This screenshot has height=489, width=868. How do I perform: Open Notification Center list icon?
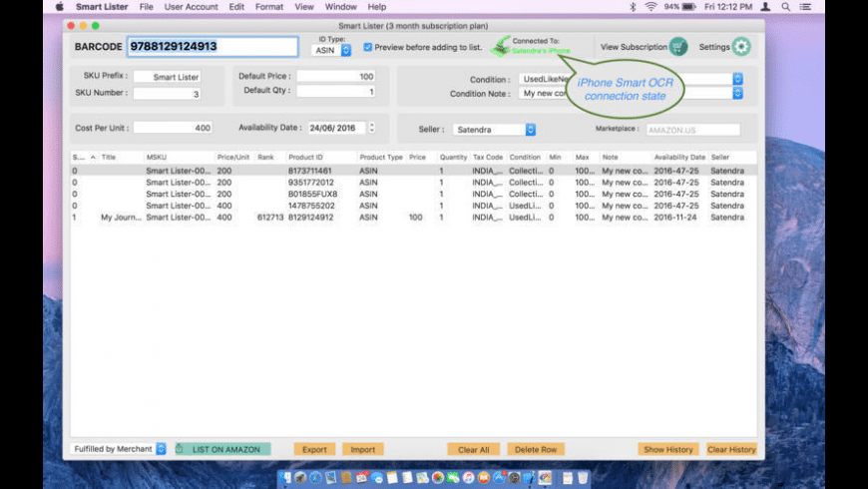click(805, 7)
